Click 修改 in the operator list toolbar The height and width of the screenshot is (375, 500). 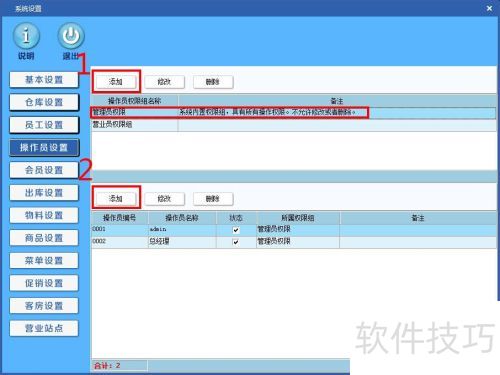pyautogui.click(x=164, y=199)
